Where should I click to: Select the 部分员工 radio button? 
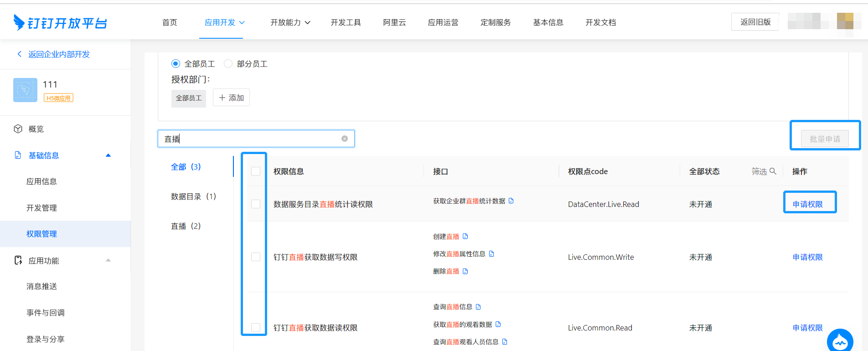click(x=228, y=63)
